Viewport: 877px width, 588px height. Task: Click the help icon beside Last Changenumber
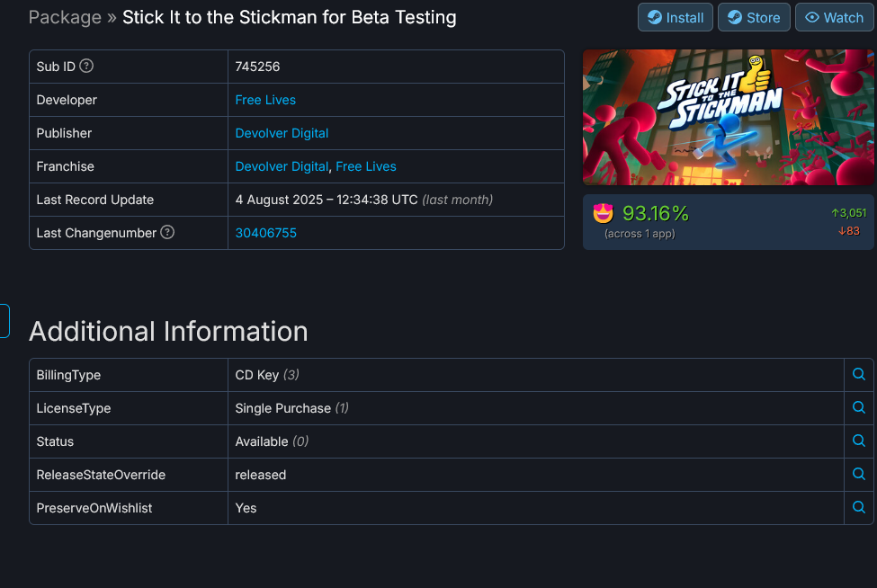(x=167, y=233)
